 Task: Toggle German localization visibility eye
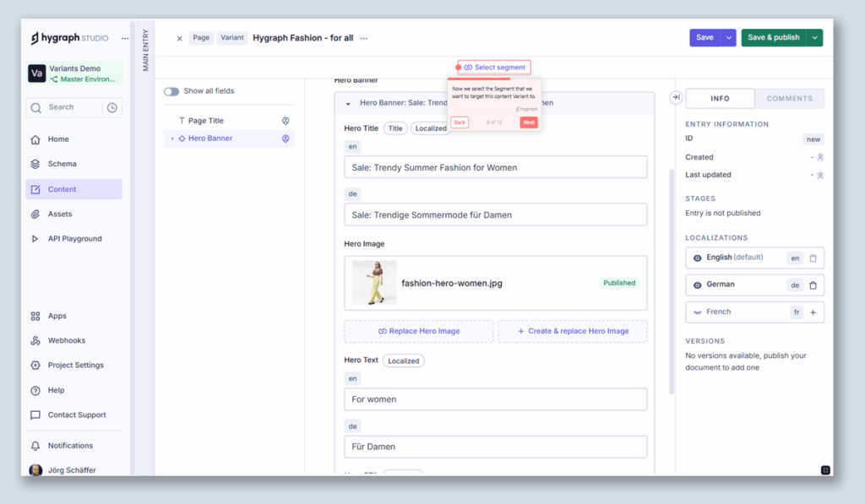coord(698,285)
